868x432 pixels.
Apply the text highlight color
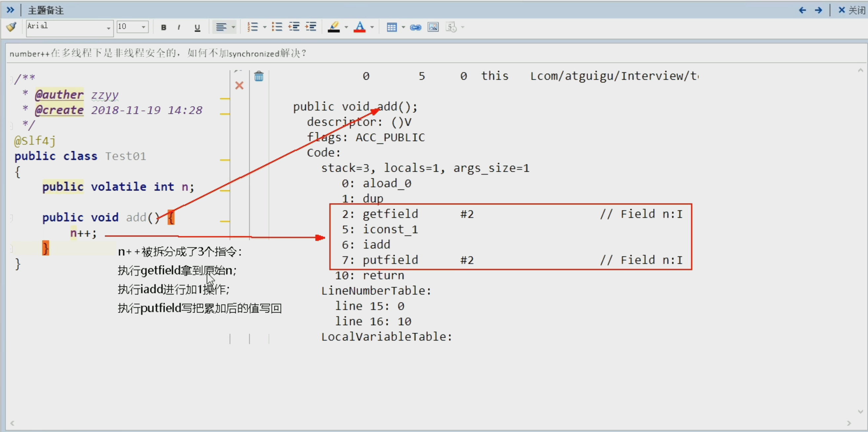click(334, 27)
